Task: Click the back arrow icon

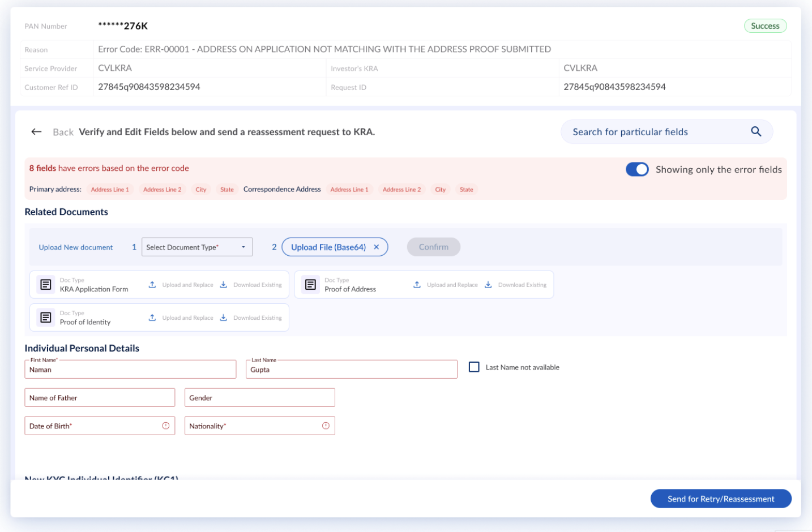Action: coord(36,132)
